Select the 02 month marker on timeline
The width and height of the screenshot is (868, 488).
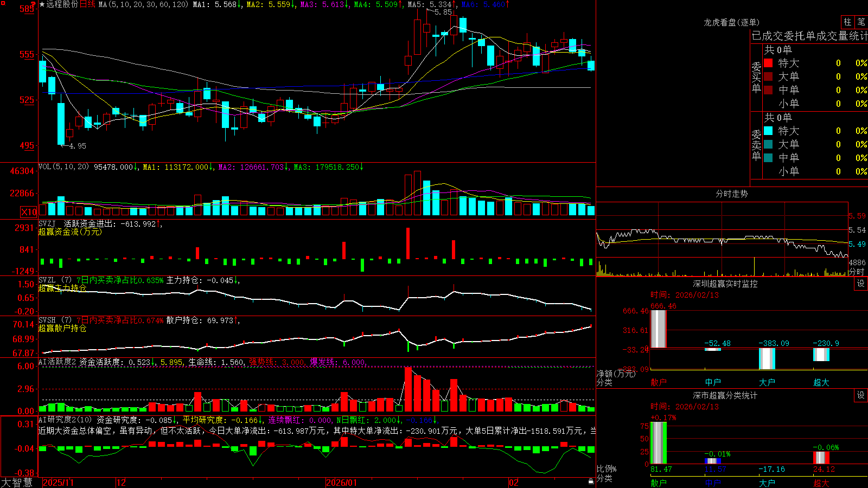pyautogui.click(x=514, y=483)
